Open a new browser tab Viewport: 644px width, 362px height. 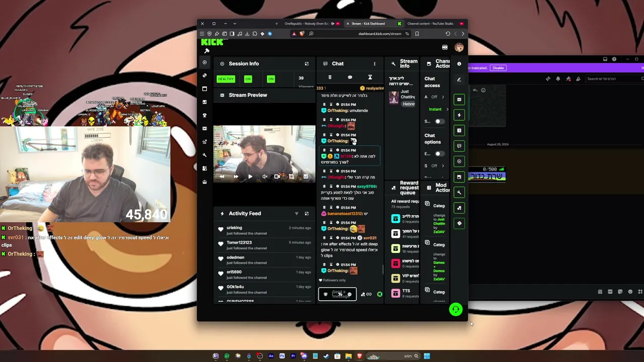pos(276,24)
